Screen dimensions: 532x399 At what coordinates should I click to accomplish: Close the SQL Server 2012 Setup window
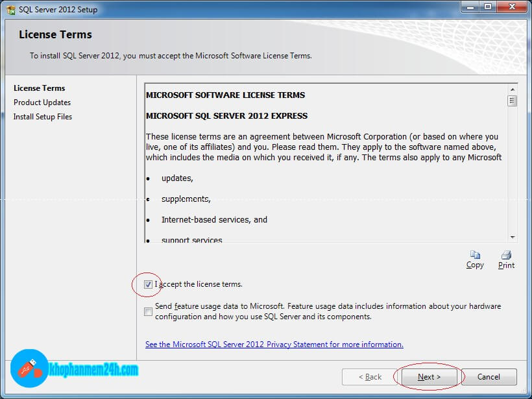pyautogui.click(x=511, y=6)
